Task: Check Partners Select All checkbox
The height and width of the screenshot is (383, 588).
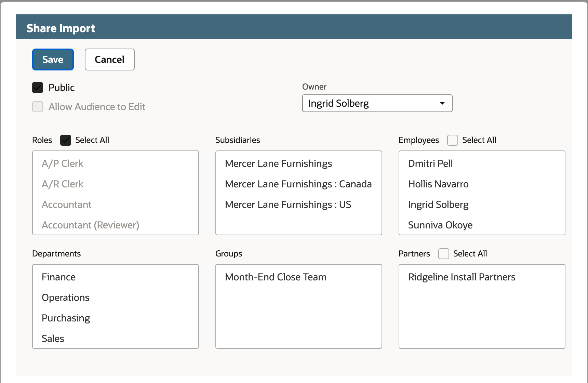Action: (x=444, y=254)
